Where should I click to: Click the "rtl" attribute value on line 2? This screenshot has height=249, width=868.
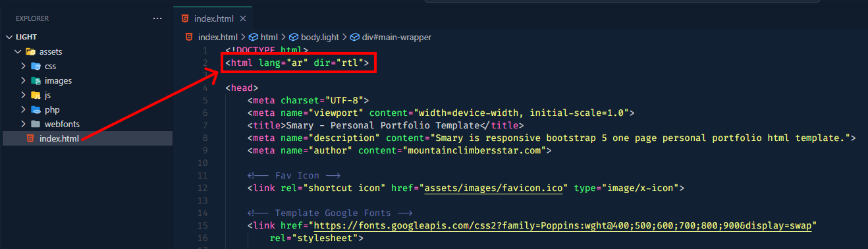pyautogui.click(x=349, y=63)
